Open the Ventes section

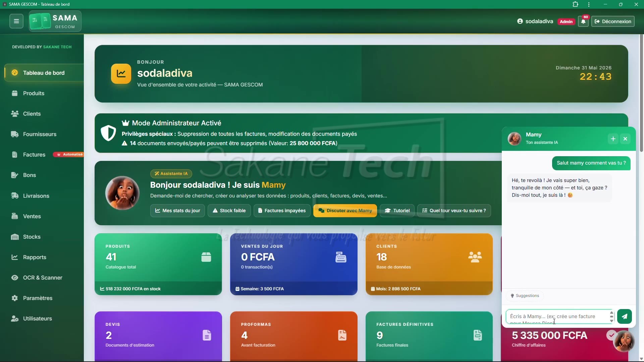44,216
